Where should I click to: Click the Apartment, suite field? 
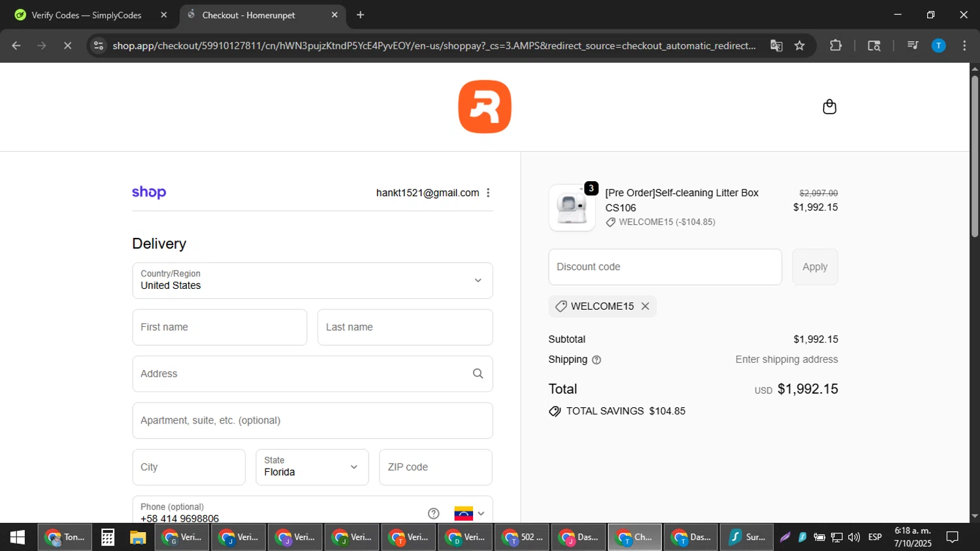(312, 420)
